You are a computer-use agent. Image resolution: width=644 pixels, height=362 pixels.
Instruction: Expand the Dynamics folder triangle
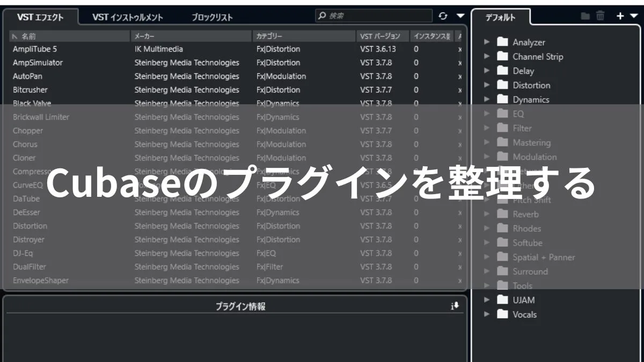[x=487, y=99]
